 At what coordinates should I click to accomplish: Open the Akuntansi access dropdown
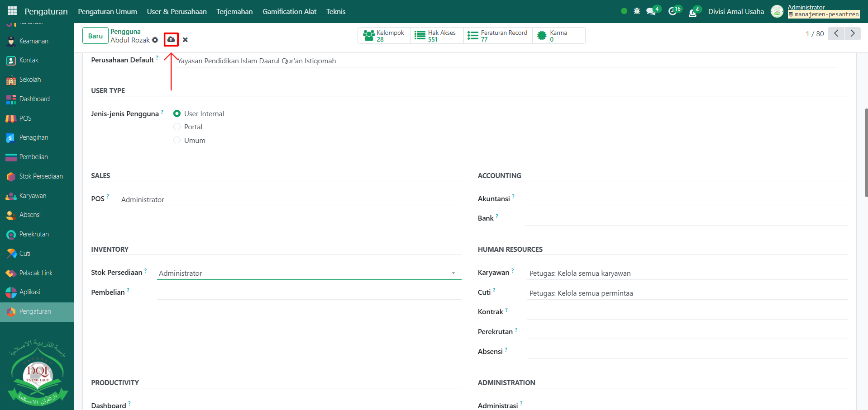[685, 199]
